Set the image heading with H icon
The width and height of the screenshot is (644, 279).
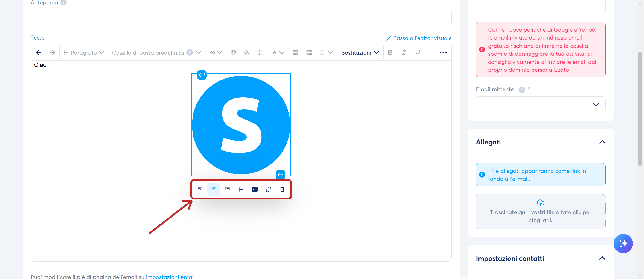point(241,189)
